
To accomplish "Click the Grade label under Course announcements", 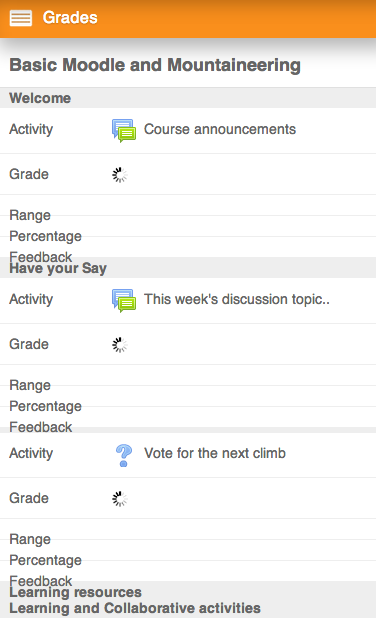I will 29,174.
